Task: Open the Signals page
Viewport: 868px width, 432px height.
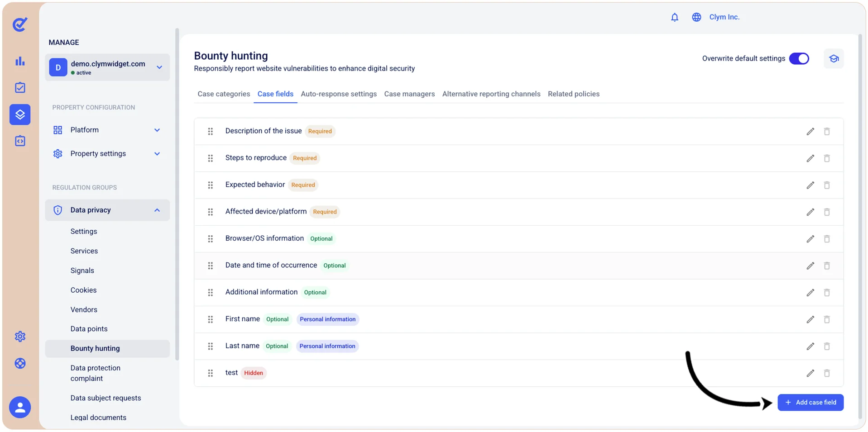Action: pyautogui.click(x=82, y=271)
